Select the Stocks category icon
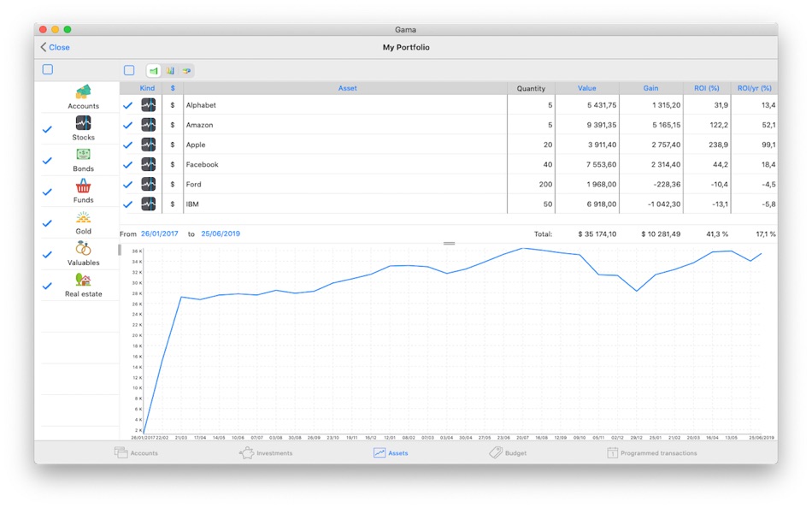This screenshot has height=508, width=812. [x=83, y=123]
